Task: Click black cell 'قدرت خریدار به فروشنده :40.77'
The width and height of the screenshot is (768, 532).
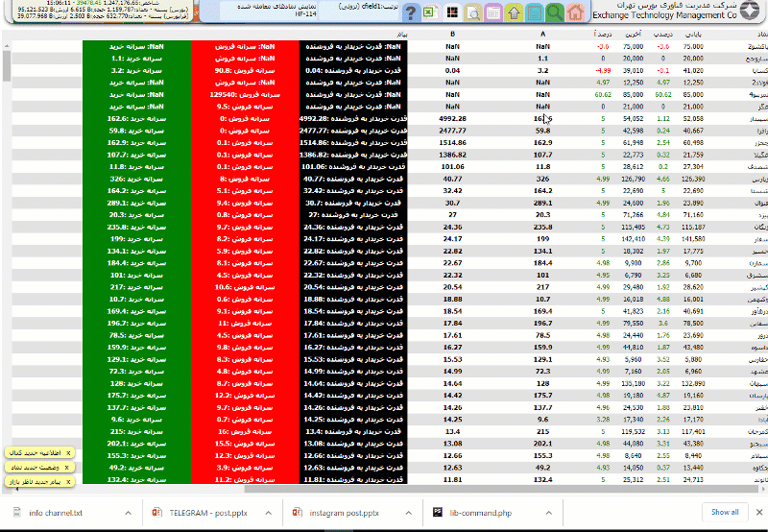Action: pos(353,179)
